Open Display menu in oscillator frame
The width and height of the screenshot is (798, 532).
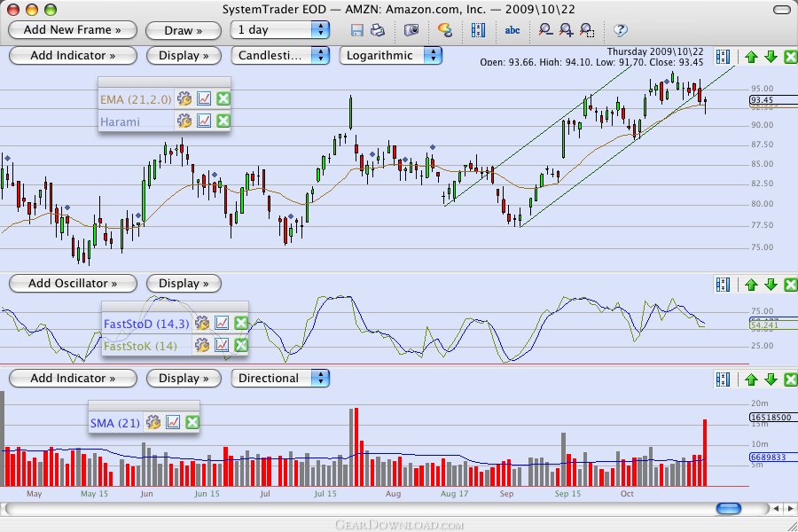(x=184, y=283)
